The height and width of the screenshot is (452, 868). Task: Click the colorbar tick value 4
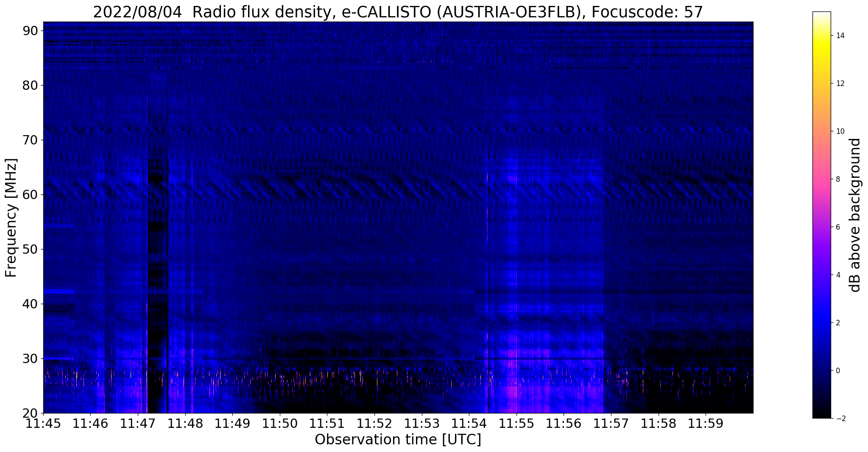pyautogui.click(x=837, y=275)
